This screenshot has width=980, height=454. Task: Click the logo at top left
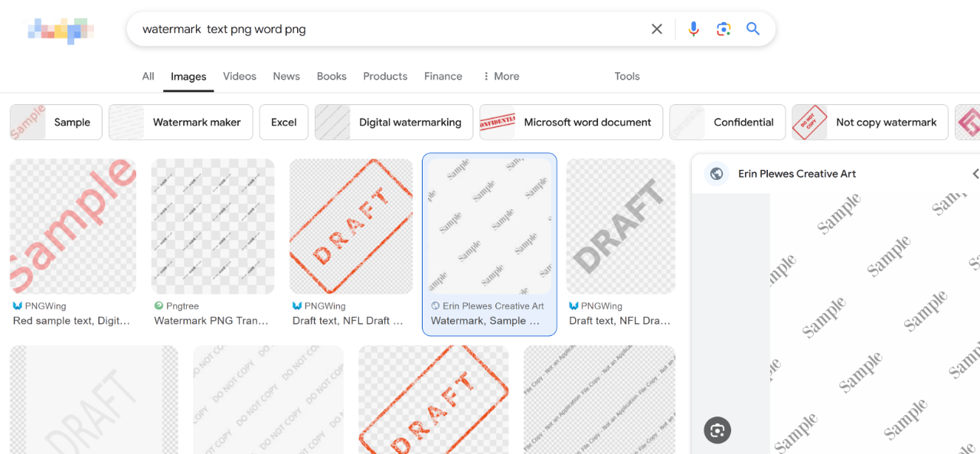[x=60, y=30]
